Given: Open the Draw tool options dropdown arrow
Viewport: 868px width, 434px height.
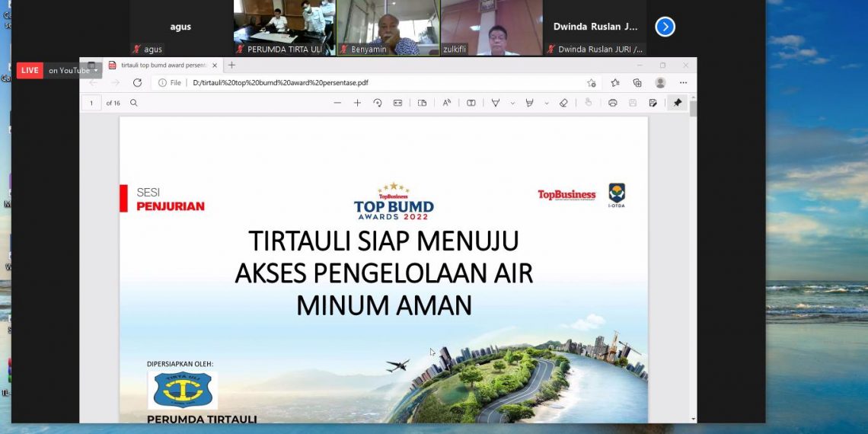Looking at the screenshot, I should pyautogui.click(x=512, y=103).
